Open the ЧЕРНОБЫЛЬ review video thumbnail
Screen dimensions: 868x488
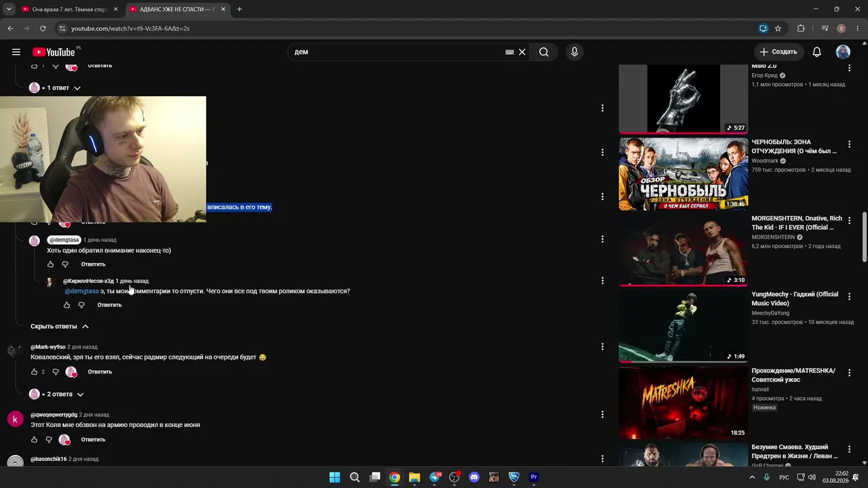click(684, 174)
